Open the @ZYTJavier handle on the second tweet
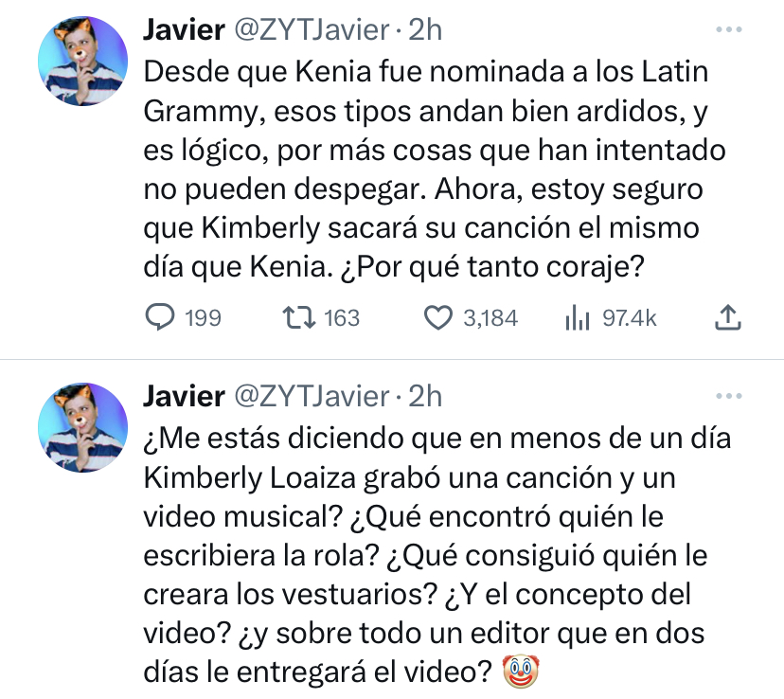Viewport: 784px width, 699px height. (x=312, y=395)
